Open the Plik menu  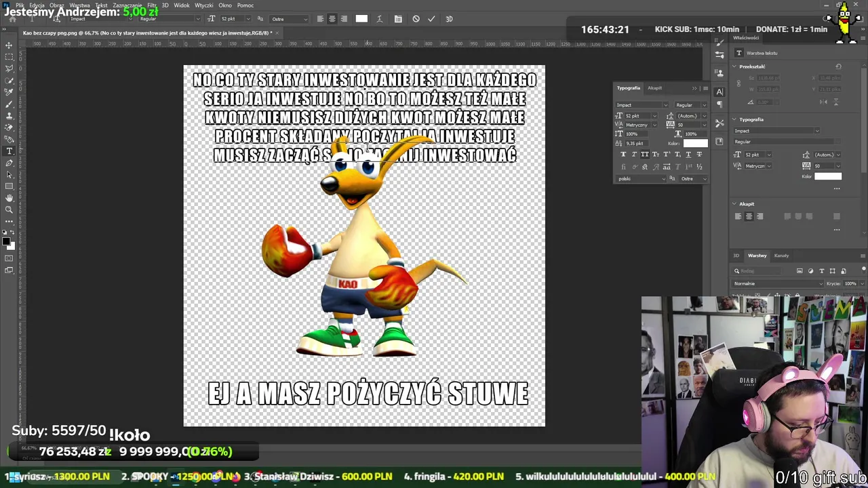click(x=20, y=5)
